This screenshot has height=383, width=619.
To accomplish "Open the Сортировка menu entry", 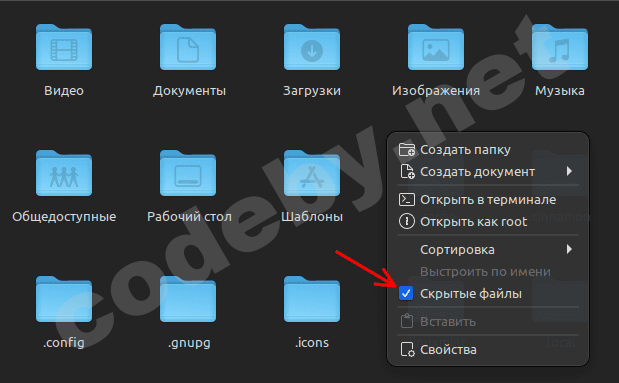I will tap(488, 250).
